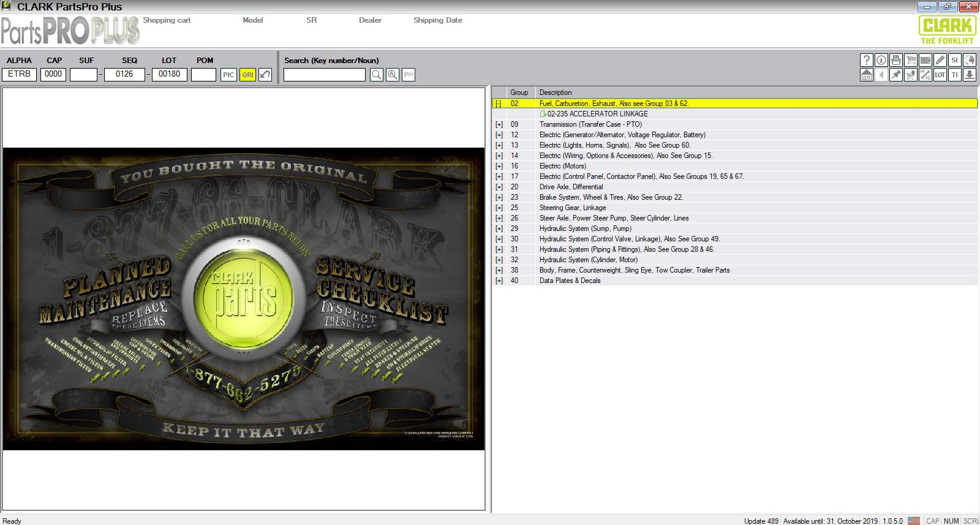The image size is (980, 525).
Task: Click the US flag language icon
Action: pos(914,521)
